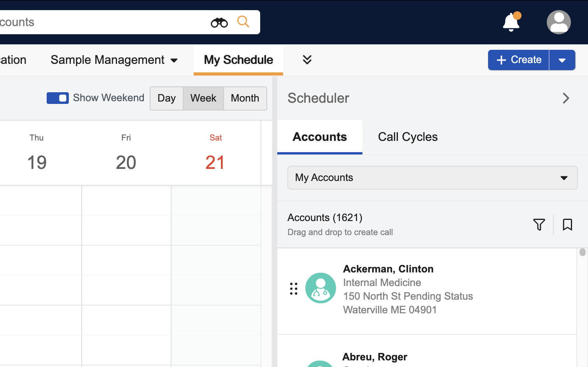
Task: Collapse the Scheduler panel with the arrow
Action: [x=566, y=98]
